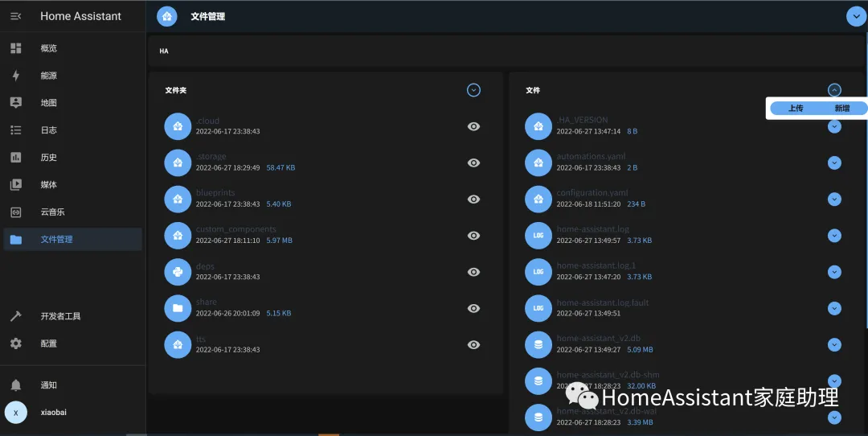Open the 概览 overview dashboard icon
868x436 pixels.
pyautogui.click(x=16, y=48)
